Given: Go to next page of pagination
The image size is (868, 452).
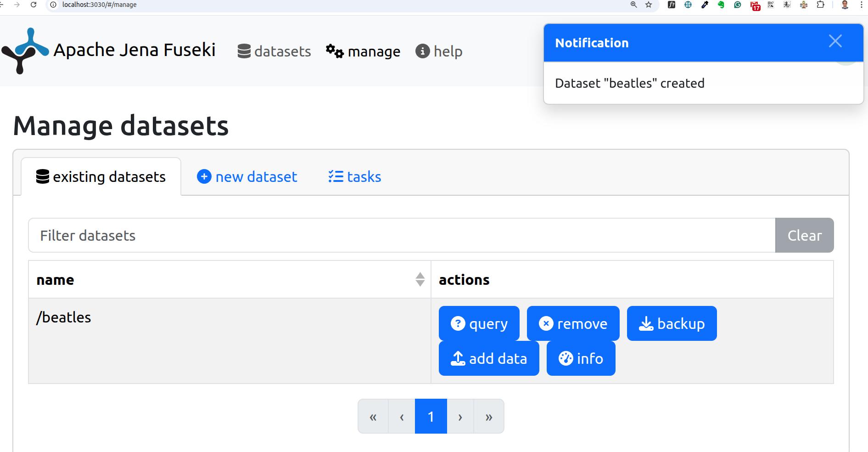Looking at the screenshot, I should [460, 417].
